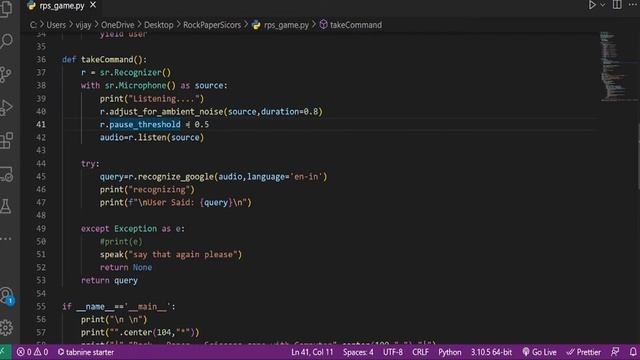
Task: Change line endings via CRLF
Action: pos(420,352)
